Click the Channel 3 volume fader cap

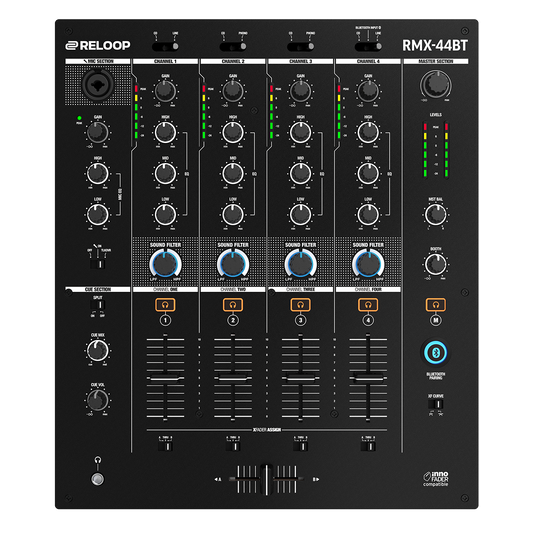pyautogui.click(x=300, y=378)
